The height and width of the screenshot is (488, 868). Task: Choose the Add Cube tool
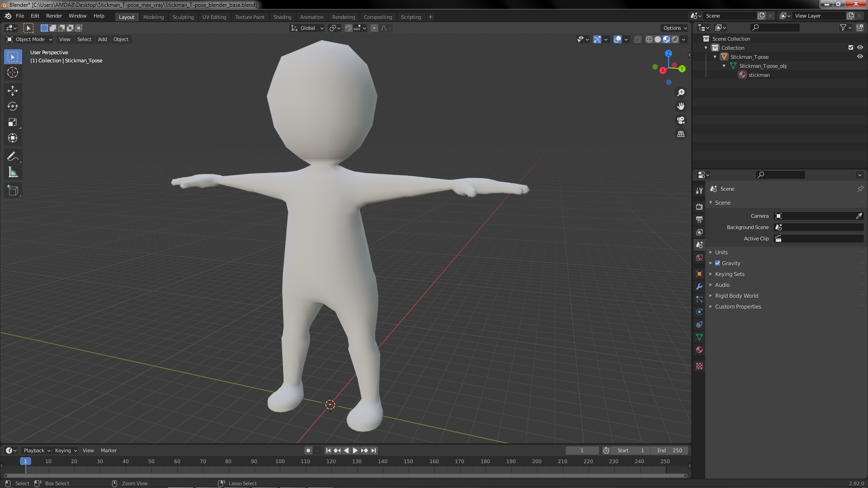13,191
